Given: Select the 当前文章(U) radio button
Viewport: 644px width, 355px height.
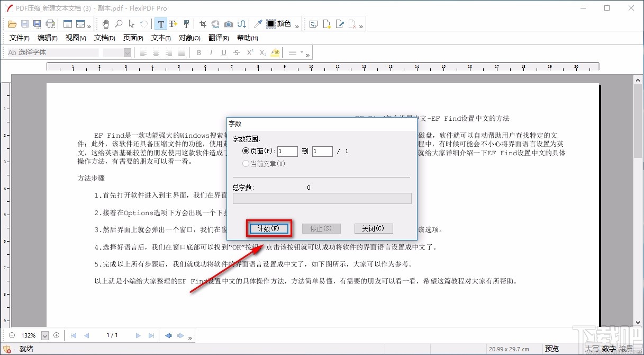Looking at the screenshot, I should click(246, 164).
